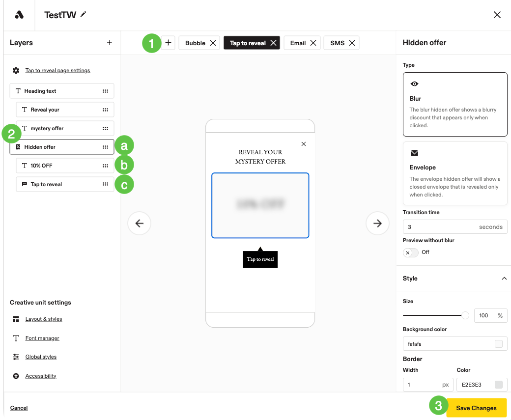The height and width of the screenshot is (420, 511).
Task: Click the Hidden offer layer drag handle
Action: (105, 147)
